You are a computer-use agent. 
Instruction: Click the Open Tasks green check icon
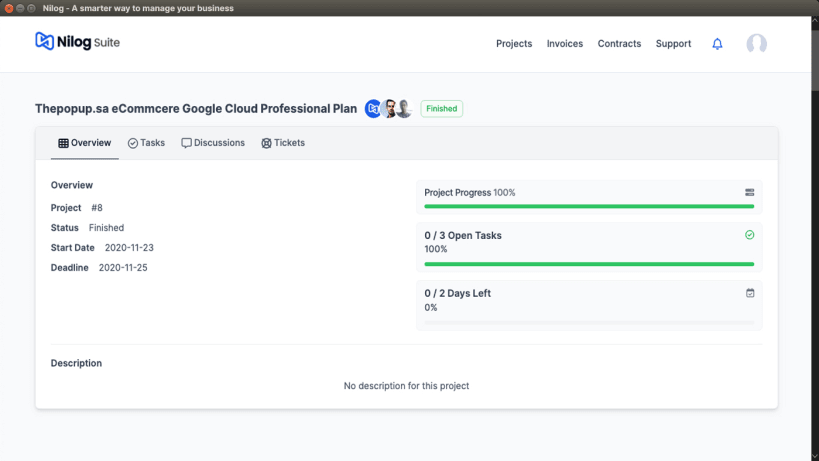coord(750,235)
